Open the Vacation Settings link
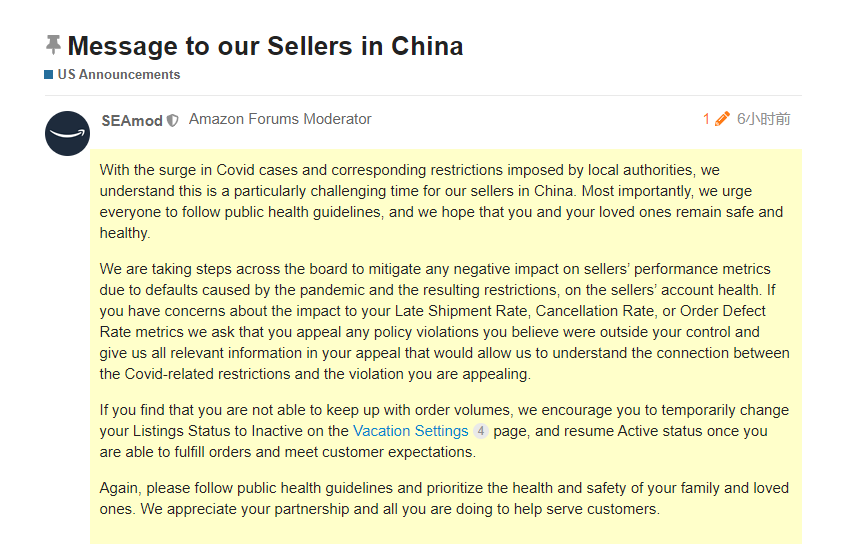This screenshot has height=557, width=864. click(x=410, y=431)
